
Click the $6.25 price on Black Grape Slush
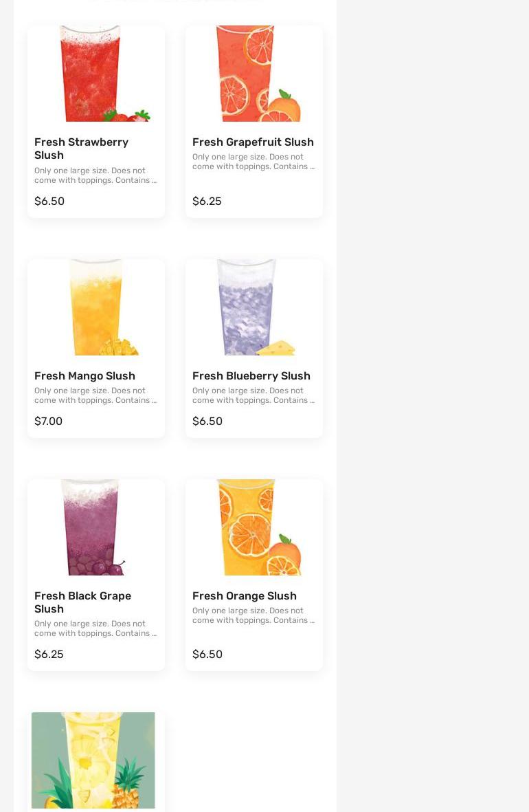tap(49, 654)
